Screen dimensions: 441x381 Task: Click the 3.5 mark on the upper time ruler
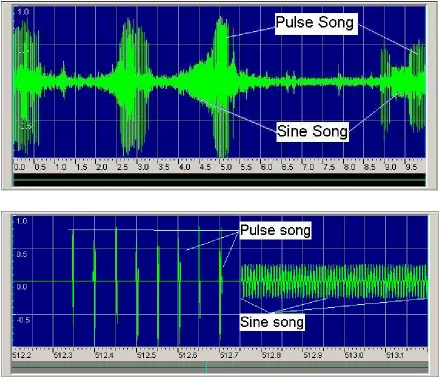[164, 167]
